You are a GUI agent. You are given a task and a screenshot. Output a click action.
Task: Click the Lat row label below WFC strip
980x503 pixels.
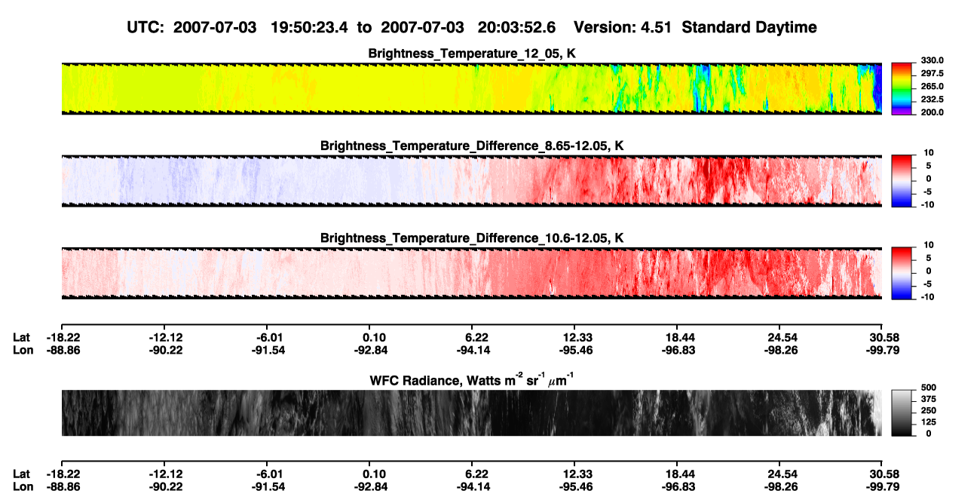21,474
